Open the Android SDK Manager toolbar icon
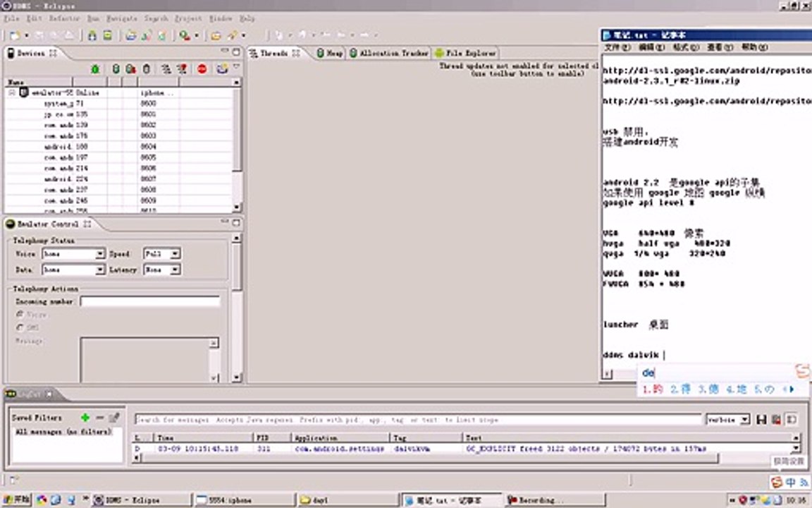The width and height of the screenshot is (812, 508). click(92, 35)
